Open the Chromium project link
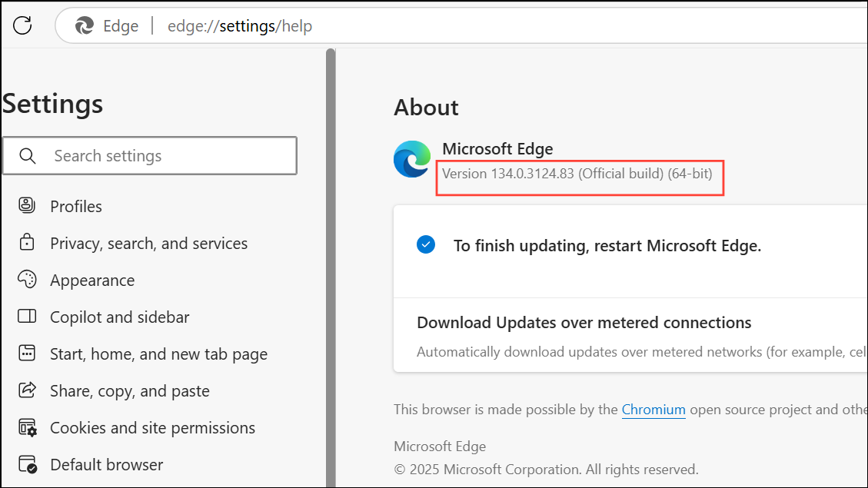 [653, 409]
